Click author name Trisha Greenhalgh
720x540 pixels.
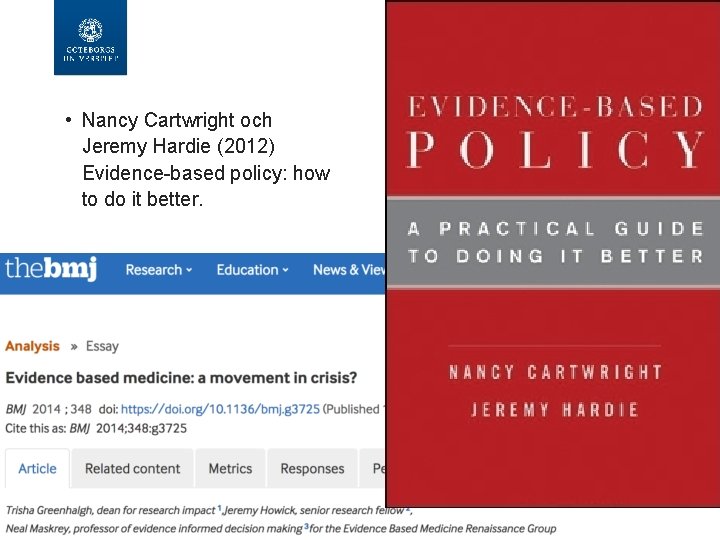pyautogui.click(x=50, y=511)
